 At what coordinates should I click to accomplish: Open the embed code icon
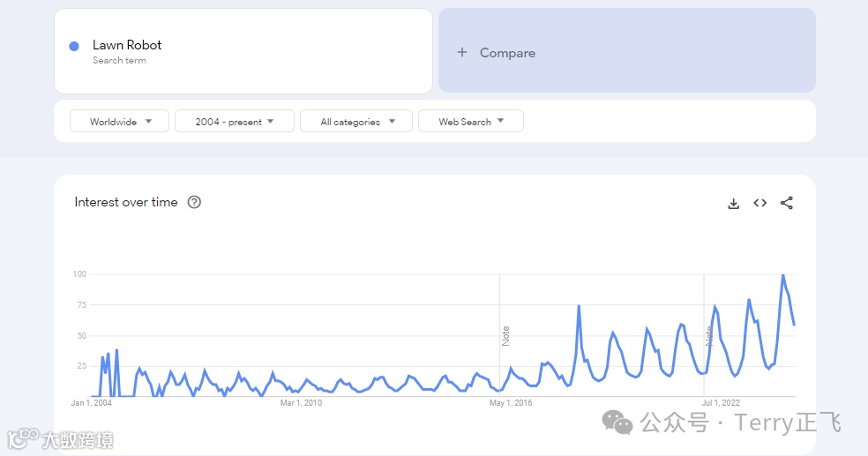pyautogui.click(x=760, y=203)
